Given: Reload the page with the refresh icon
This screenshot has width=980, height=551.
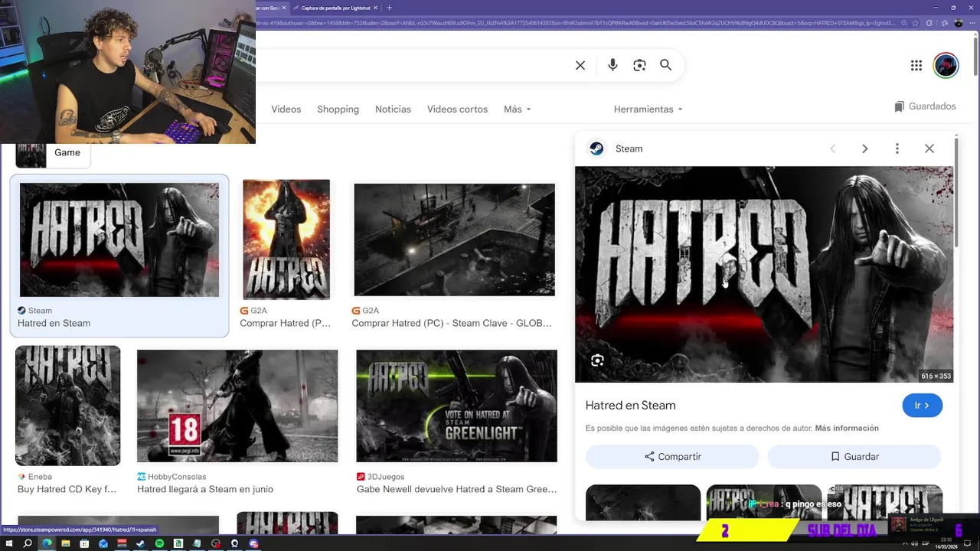Looking at the screenshot, I should click(929, 23).
